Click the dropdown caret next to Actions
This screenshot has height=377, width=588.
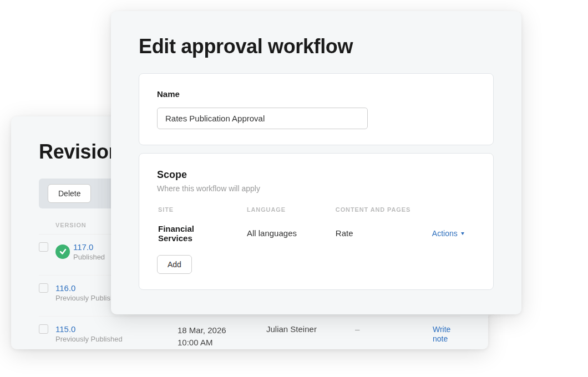click(x=464, y=233)
